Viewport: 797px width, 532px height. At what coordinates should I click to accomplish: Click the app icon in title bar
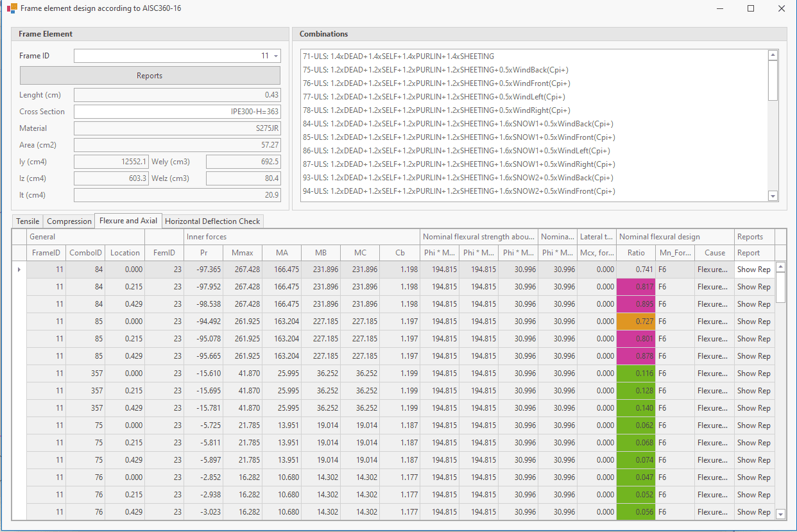(12, 9)
